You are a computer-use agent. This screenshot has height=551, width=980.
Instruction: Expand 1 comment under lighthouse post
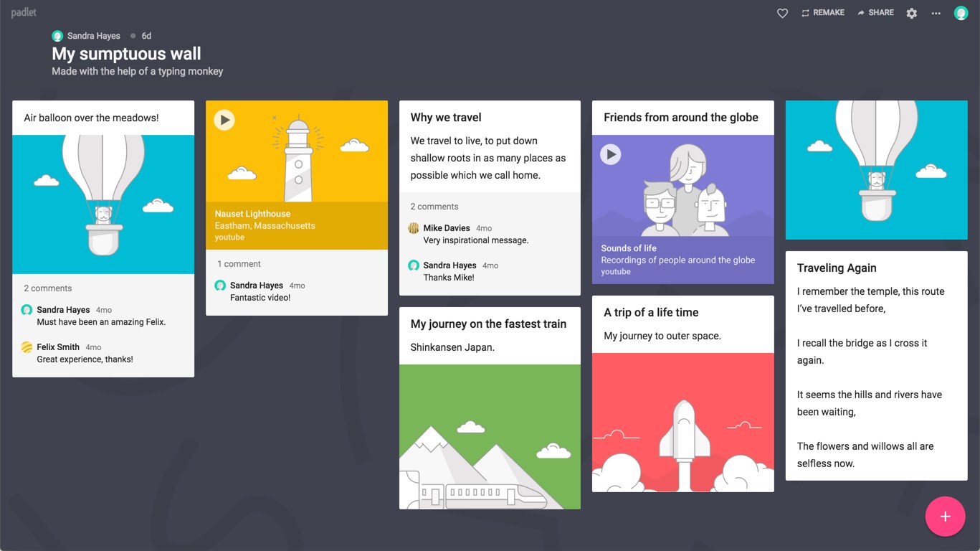[239, 264]
